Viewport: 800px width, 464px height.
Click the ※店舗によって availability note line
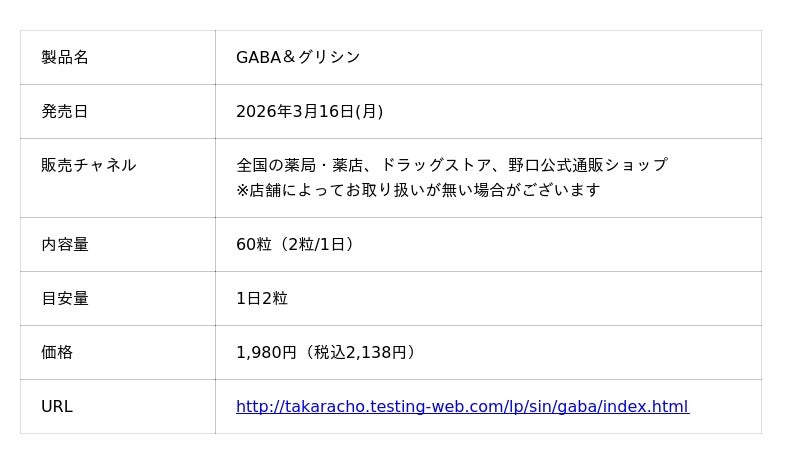pyautogui.click(x=418, y=190)
